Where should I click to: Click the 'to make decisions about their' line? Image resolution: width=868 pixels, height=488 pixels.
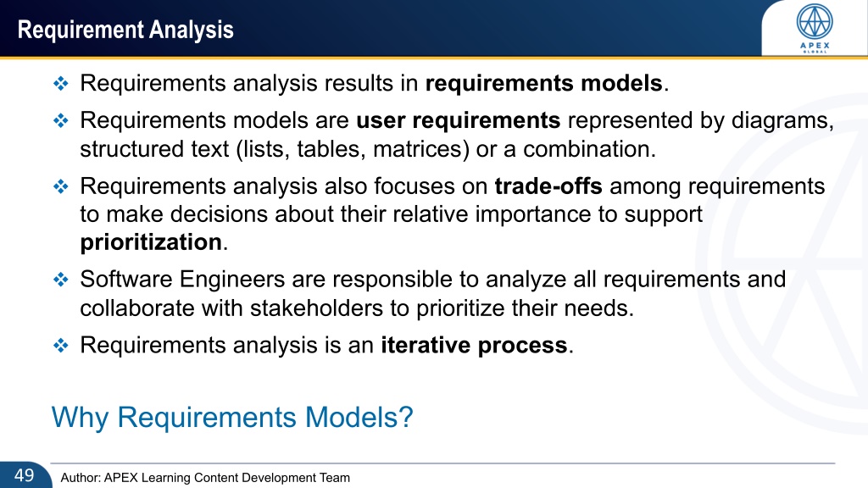point(392,214)
